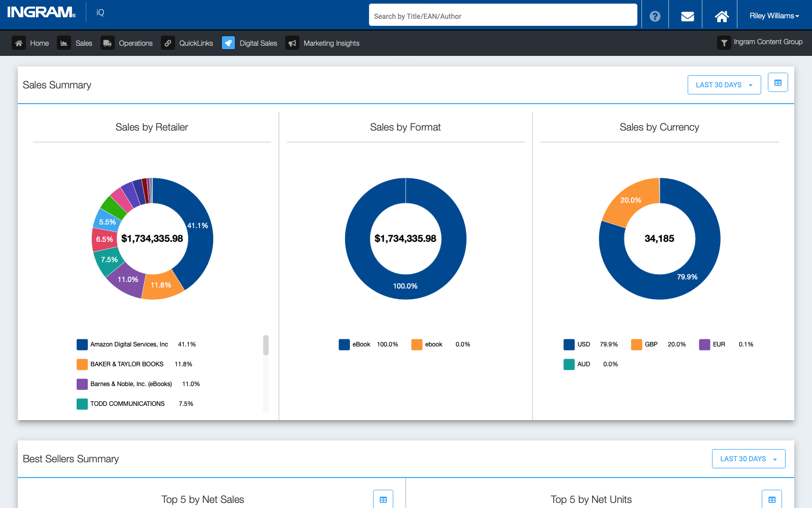The width and height of the screenshot is (812, 508).
Task: Click the help question mark icon
Action: point(655,16)
